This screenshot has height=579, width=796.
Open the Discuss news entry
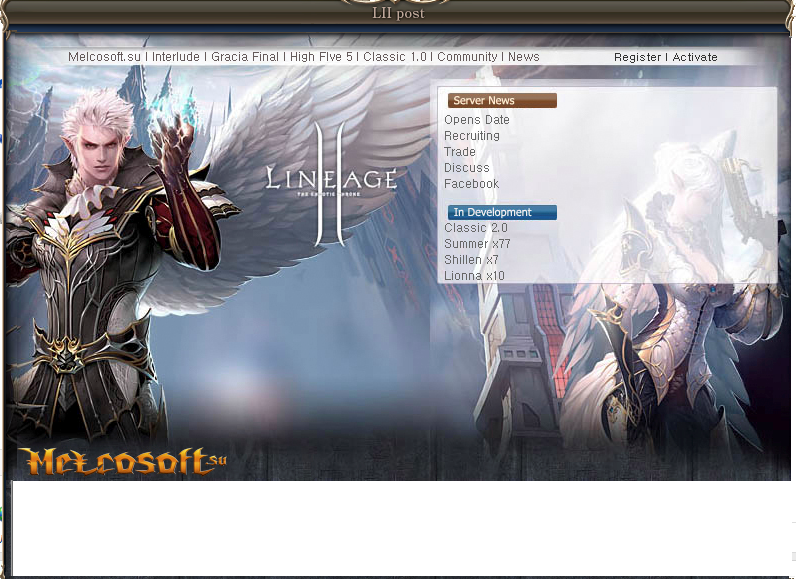467,168
